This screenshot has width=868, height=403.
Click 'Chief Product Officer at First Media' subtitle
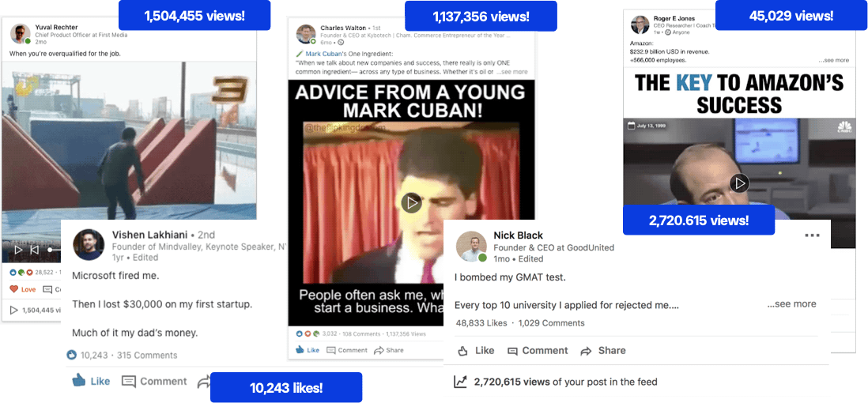(81, 35)
